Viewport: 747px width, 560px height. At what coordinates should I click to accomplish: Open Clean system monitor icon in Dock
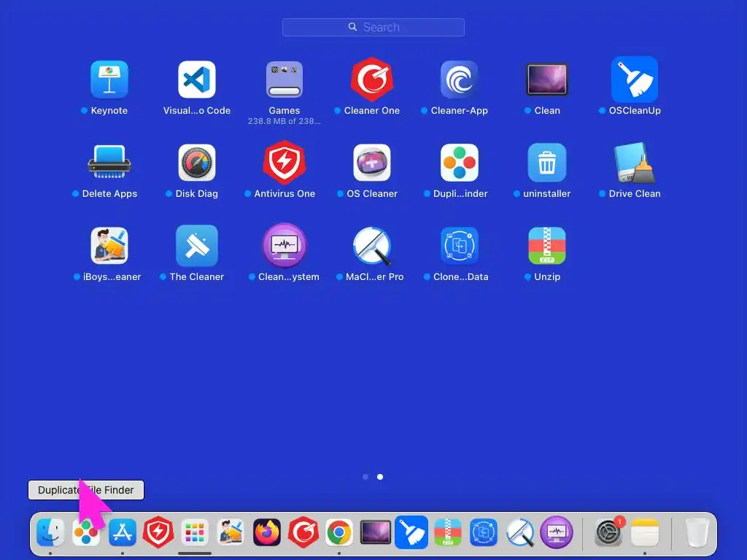click(x=556, y=532)
